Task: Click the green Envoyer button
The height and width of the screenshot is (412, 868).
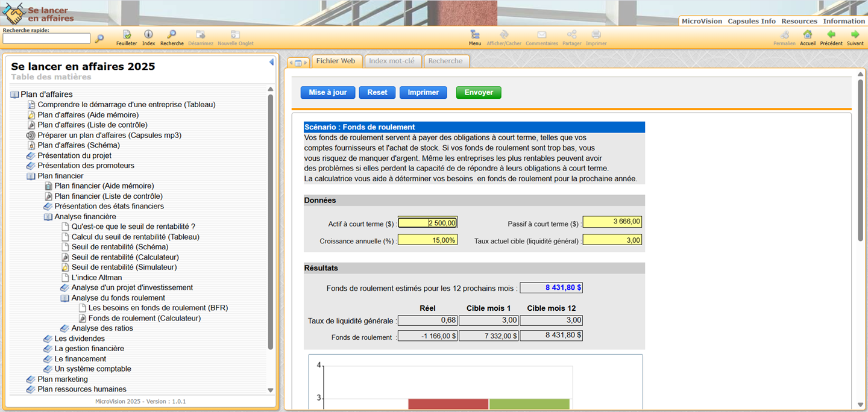Action: pos(479,93)
